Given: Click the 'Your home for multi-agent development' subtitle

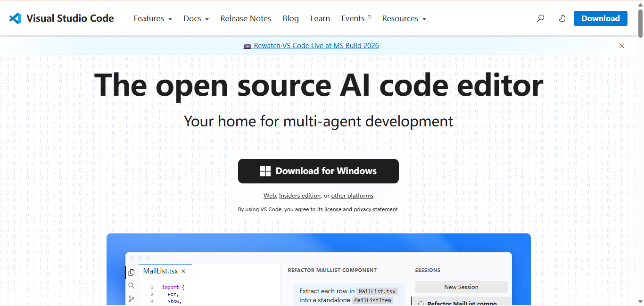Looking at the screenshot, I should 319,121.
